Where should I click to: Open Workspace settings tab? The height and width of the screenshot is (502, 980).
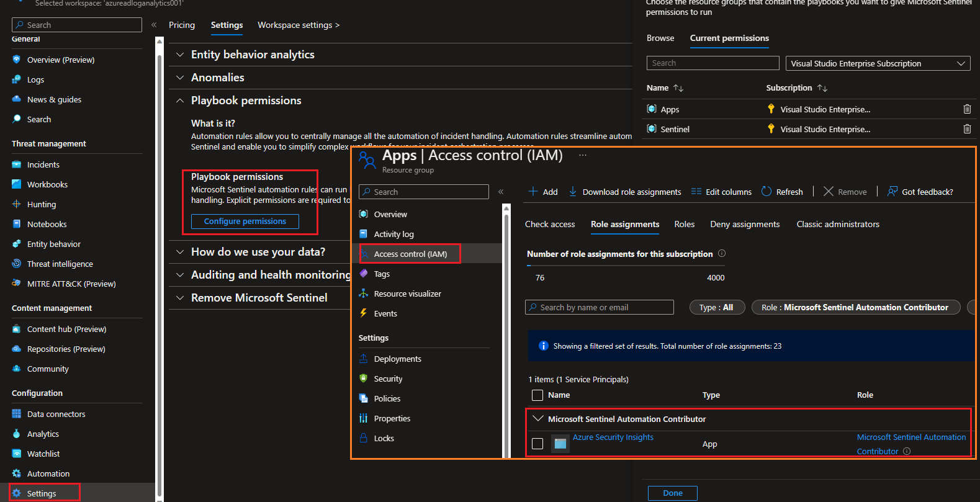(299, 25)
